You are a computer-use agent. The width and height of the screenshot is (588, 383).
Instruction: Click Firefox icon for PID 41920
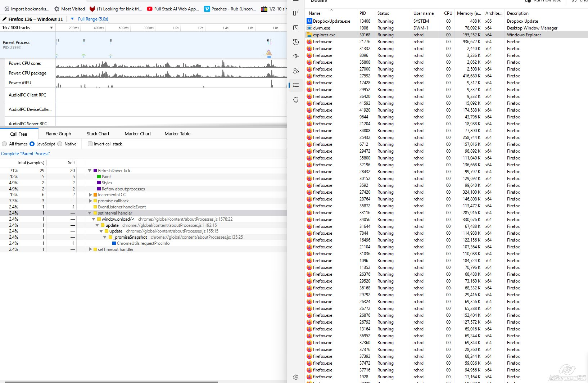tap(309, 110)
